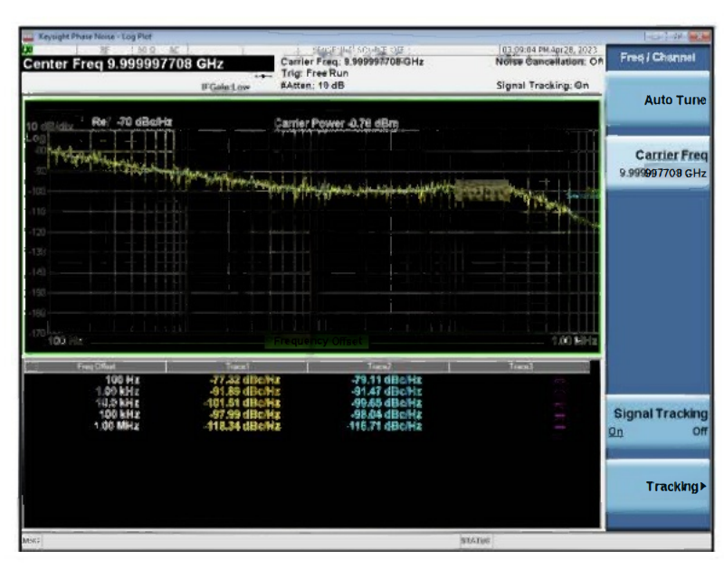Image resolution: width=724 pixels, height=588 pixels.
Task: Click the date and time display
Action: [x=548, y=49]
